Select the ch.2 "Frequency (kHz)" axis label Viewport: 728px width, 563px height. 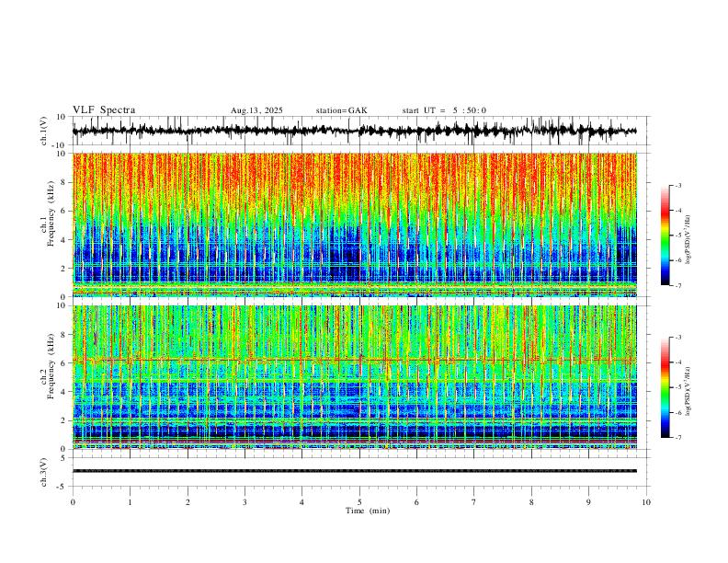pos(51,365)
